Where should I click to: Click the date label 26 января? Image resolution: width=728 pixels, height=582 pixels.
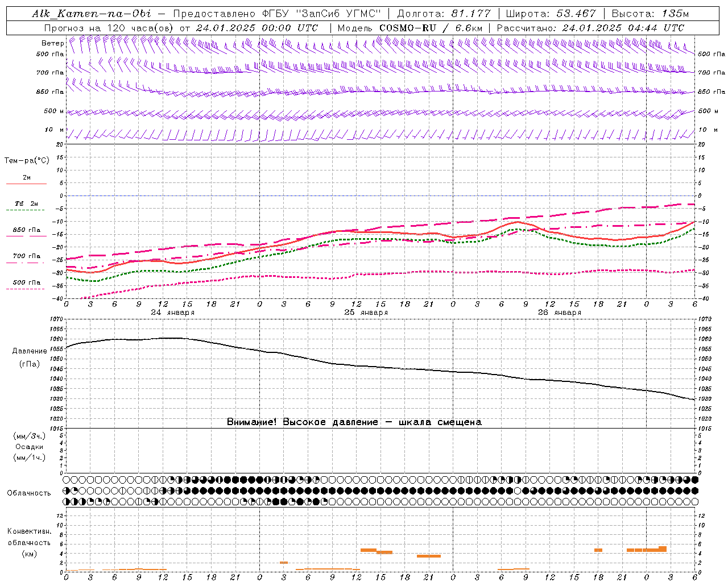tap(560, 313)
